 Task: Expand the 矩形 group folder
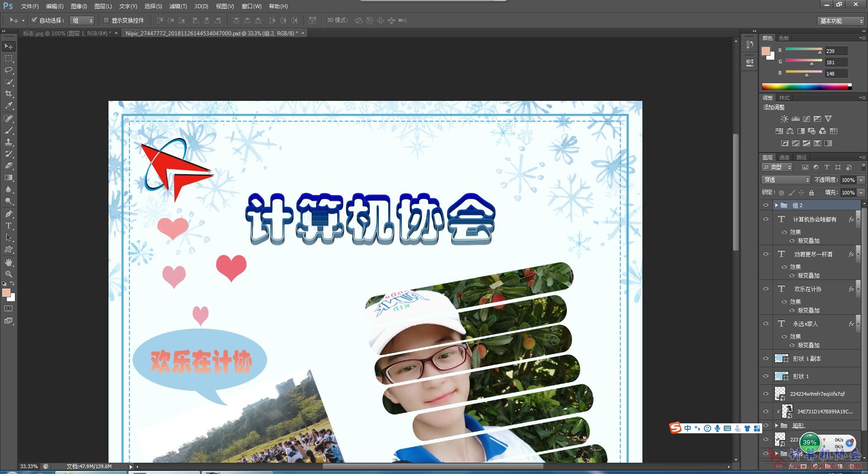coord(777,426)
